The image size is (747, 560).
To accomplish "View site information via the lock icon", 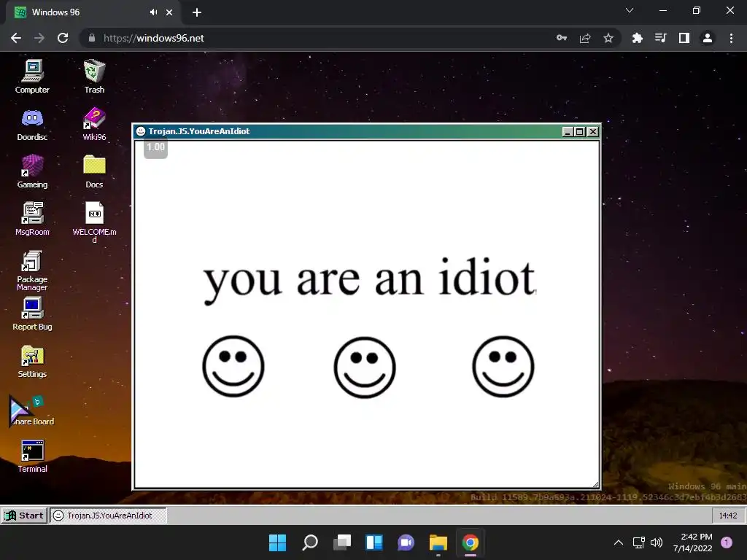I will click(92, 38).
